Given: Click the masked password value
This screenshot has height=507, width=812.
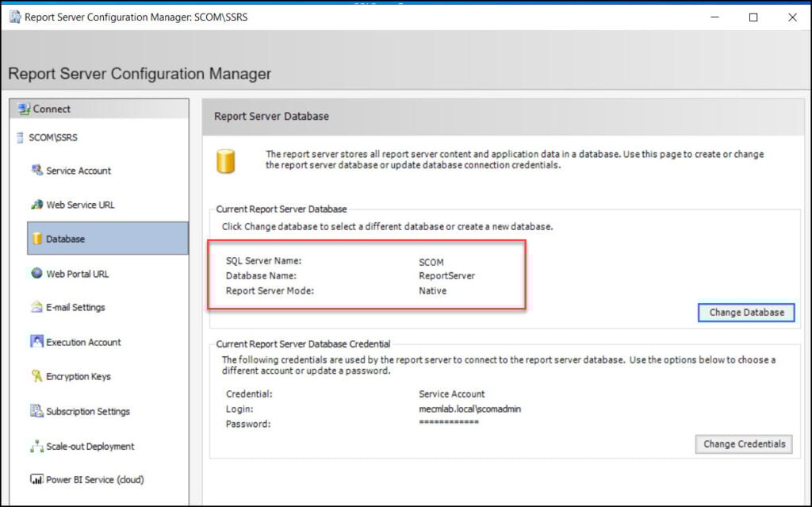Looking at the screenshot, I should [x=449, y=422].
